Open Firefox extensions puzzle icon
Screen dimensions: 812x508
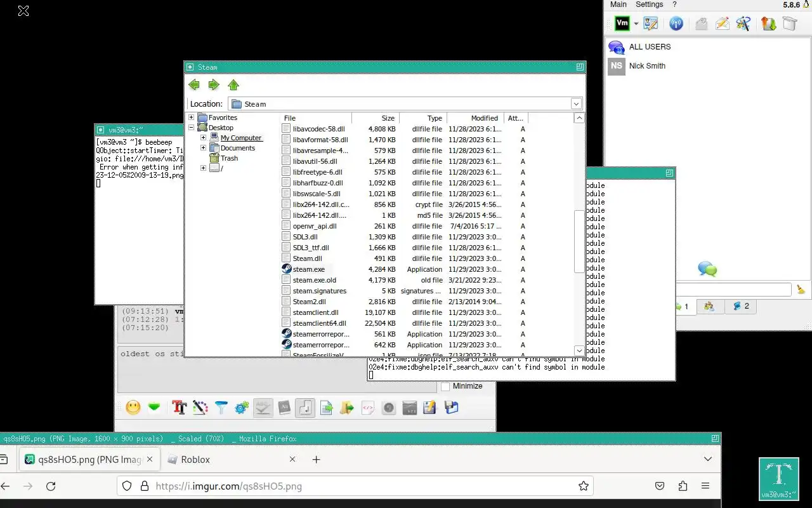[683, 486]
